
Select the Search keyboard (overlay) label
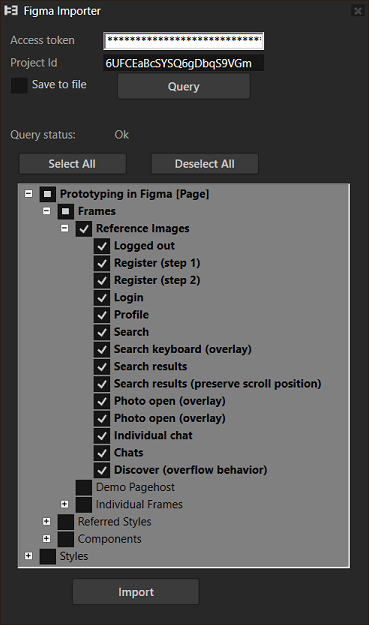(183, 349)
